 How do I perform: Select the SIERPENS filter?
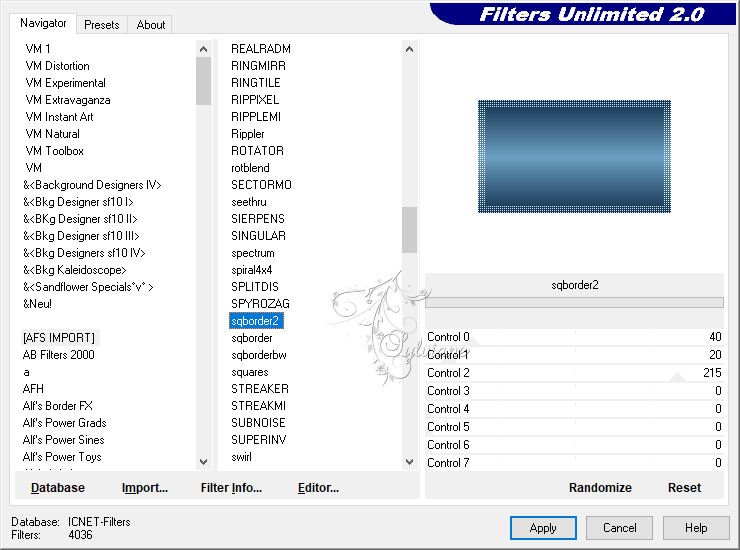click(258, 219)
